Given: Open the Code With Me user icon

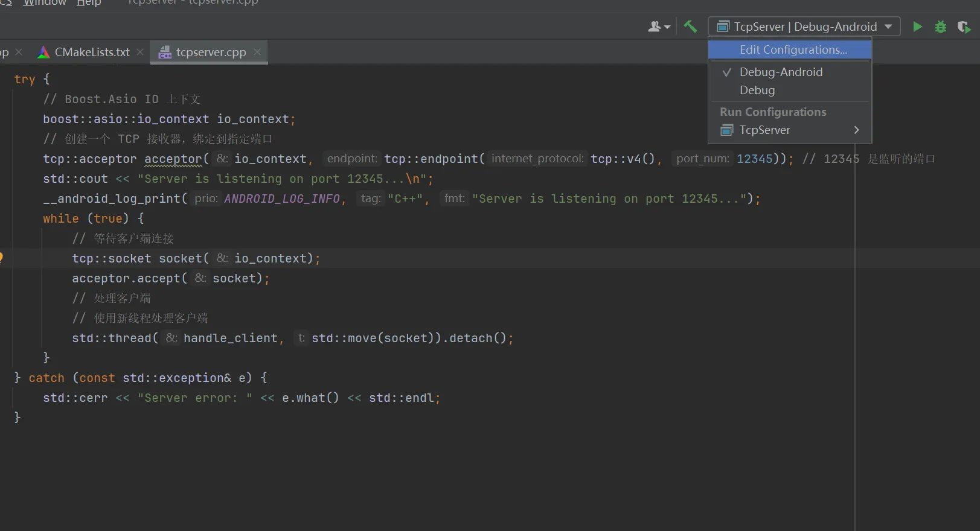Looking at the screenshot, I should coord(658,27).
